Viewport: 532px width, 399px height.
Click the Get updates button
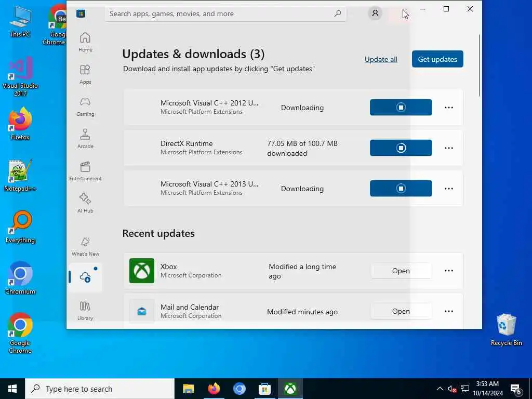pyautogui.click(x=437, y=59)
